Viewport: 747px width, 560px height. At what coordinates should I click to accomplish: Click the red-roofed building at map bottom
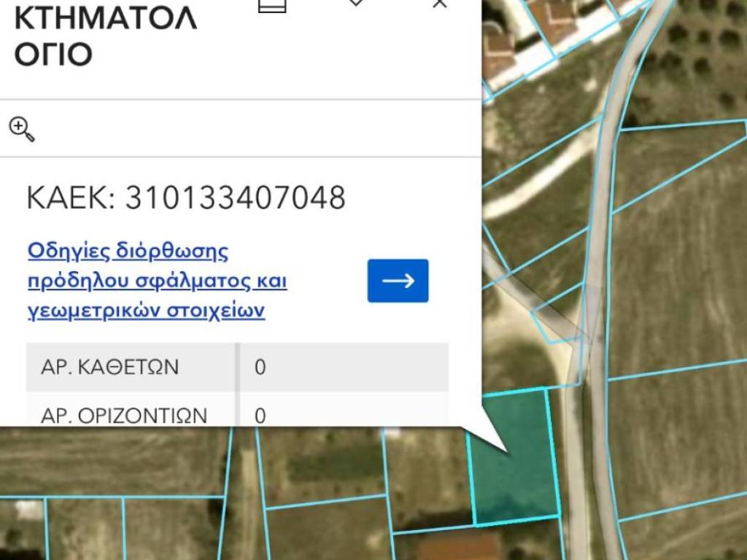pos(458,547)
